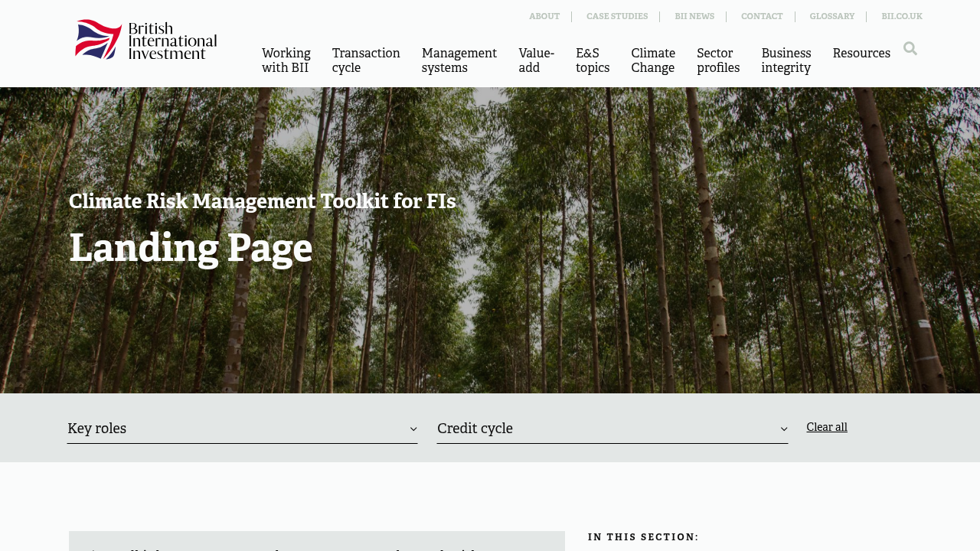
Task: Open the site search magnifier icon
Action: [910, 49]
